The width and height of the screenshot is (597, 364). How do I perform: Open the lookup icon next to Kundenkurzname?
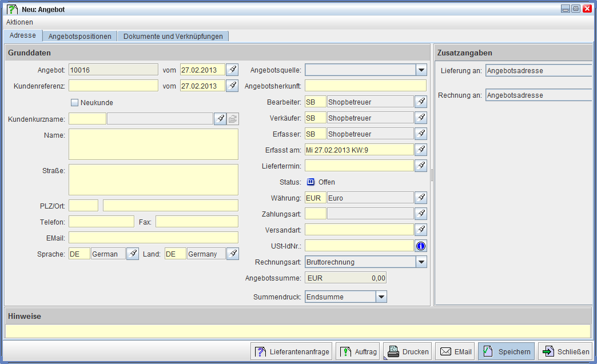[220, 119]
